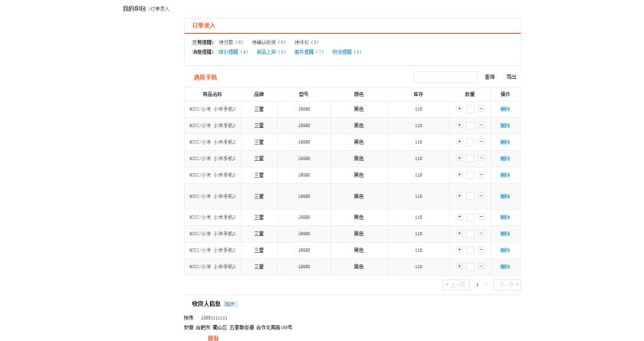Click the minus icon in the last product row
The image size is (644, 341).
tap(481, 267)
